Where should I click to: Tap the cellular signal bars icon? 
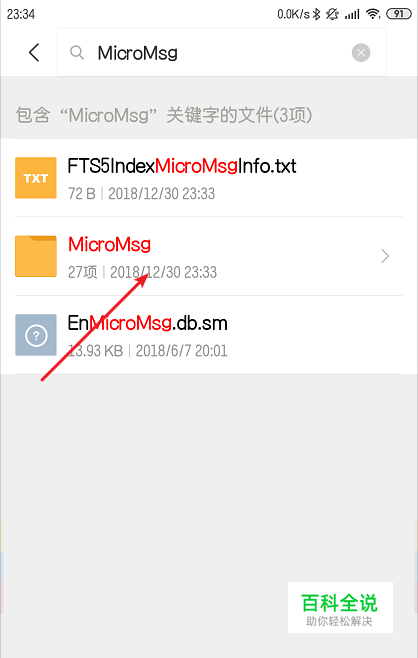tap(352, 15)
